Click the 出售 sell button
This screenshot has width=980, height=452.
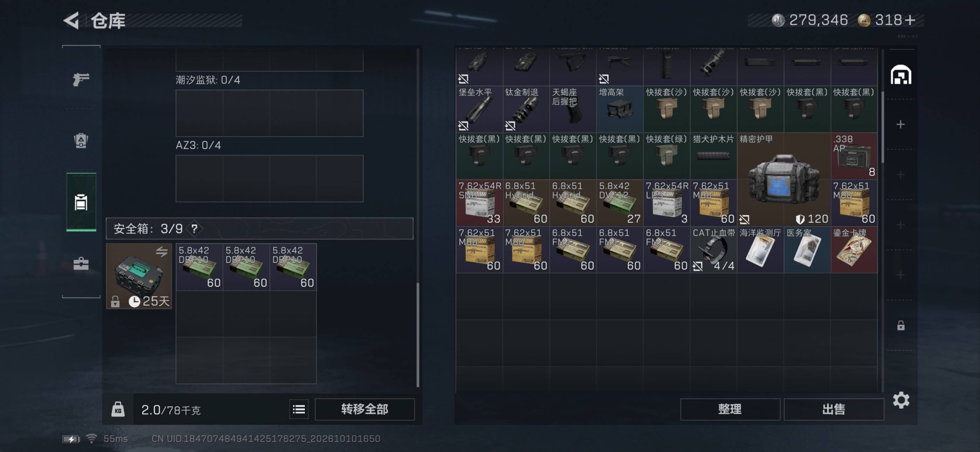click(833, 409)
